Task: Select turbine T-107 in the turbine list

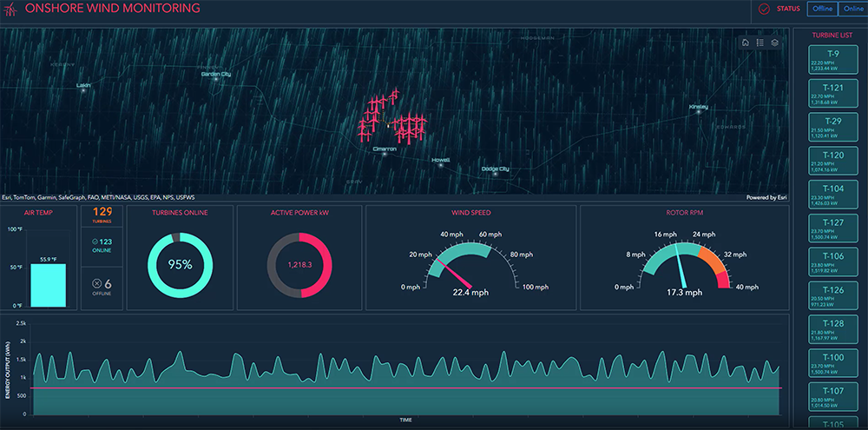Action: (x=832, y=397)
